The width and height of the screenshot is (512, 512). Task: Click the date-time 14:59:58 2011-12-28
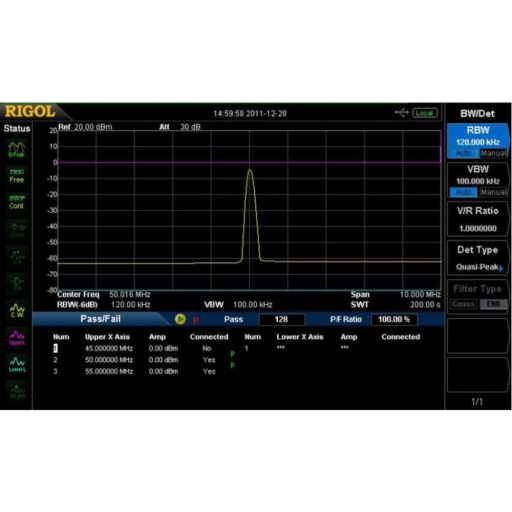250,114
